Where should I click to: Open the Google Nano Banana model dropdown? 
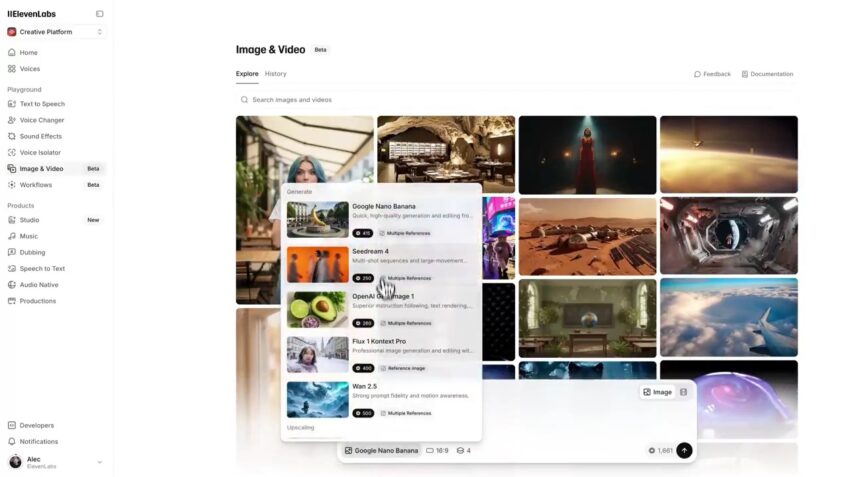coord(381,451)
